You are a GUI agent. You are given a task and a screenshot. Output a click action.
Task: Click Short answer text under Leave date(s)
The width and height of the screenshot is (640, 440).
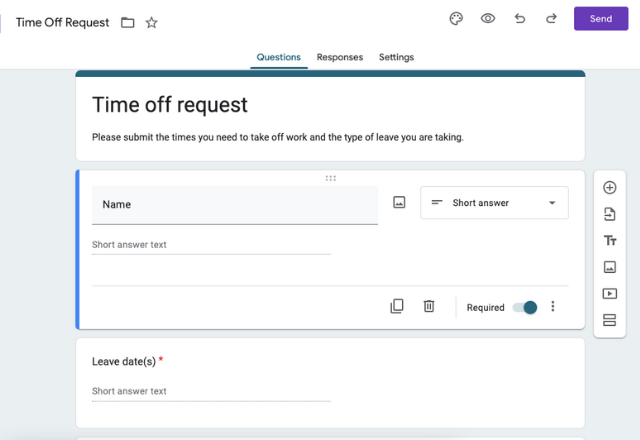tap(129, 391)
